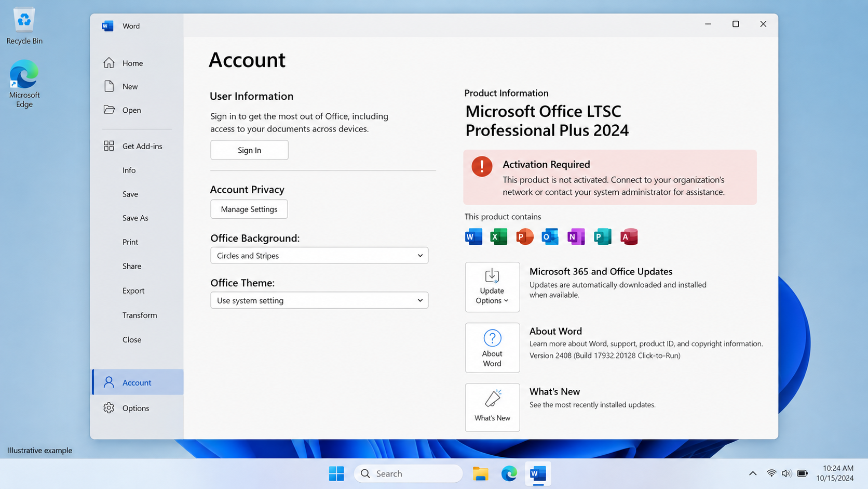The width and height of the screenshot is (868, 489).
Task: Click the 'This product contains' label
Action: pos(503,217)
